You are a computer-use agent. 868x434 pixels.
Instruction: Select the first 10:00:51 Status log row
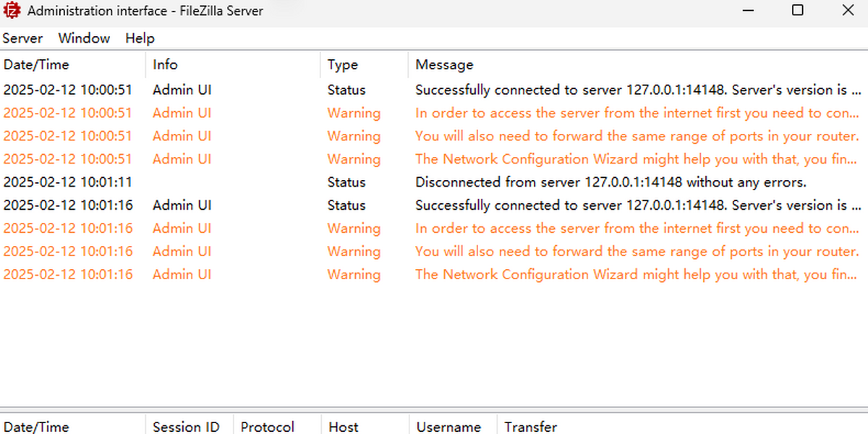coord(434,90)
